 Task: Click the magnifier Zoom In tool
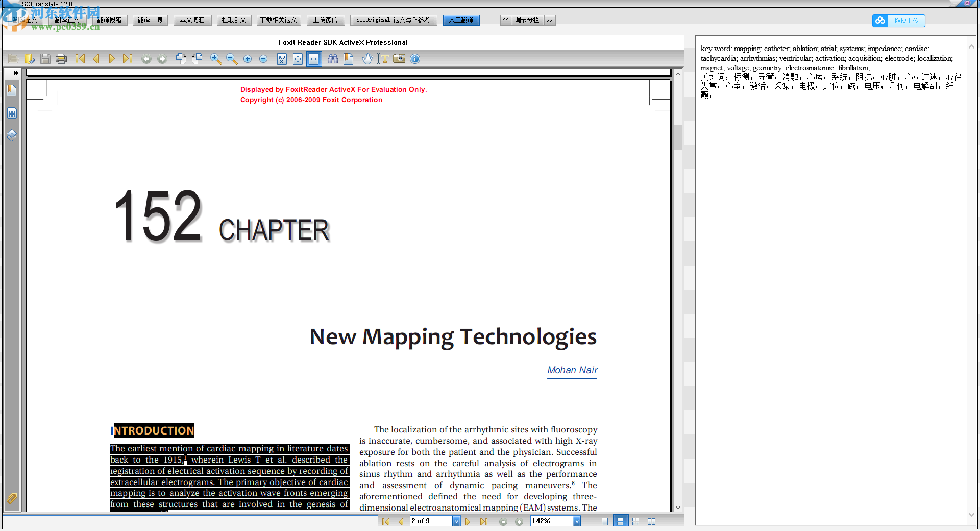(216, 59)
